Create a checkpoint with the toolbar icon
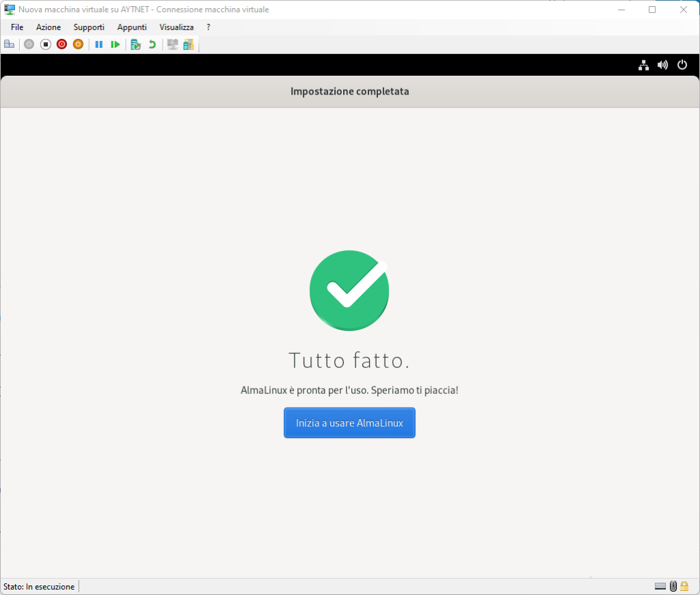 (x=135, y=44)
